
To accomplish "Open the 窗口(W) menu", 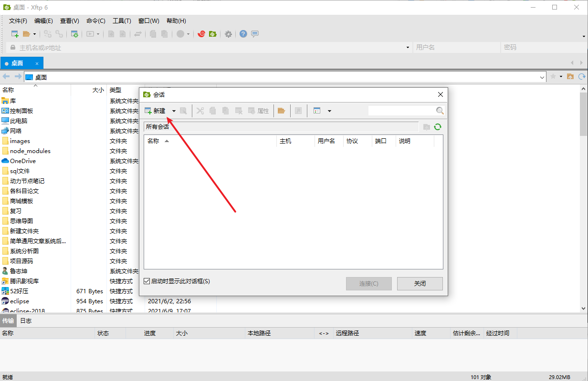I will [x=149, y=21].
